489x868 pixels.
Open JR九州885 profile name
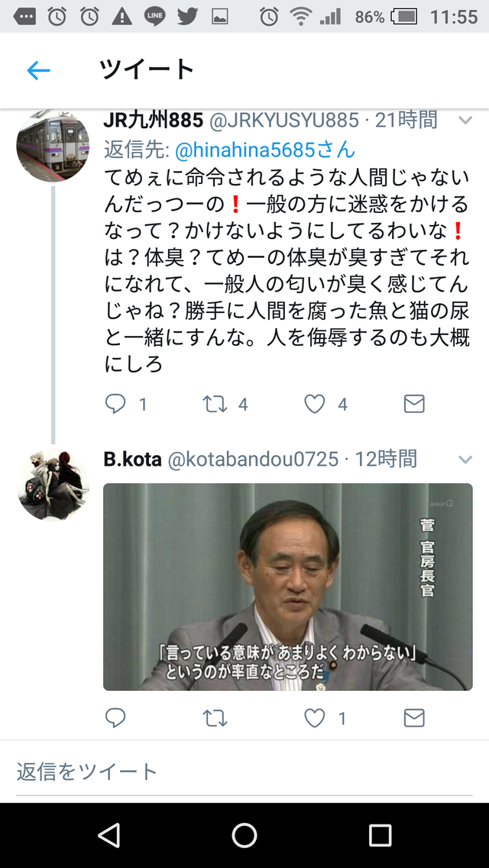click(x=154, y=120)
